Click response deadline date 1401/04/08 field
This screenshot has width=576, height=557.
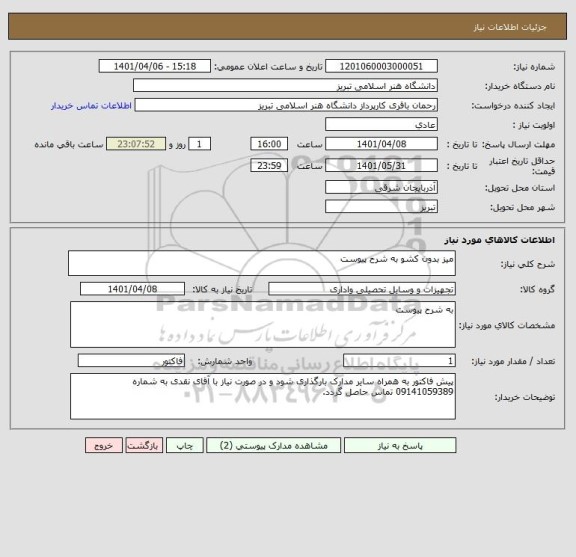[381, 144]
